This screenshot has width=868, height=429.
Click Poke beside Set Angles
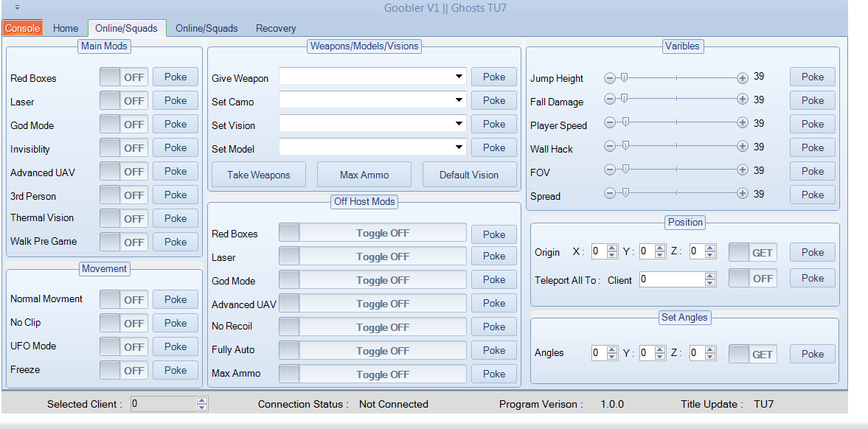813,354
